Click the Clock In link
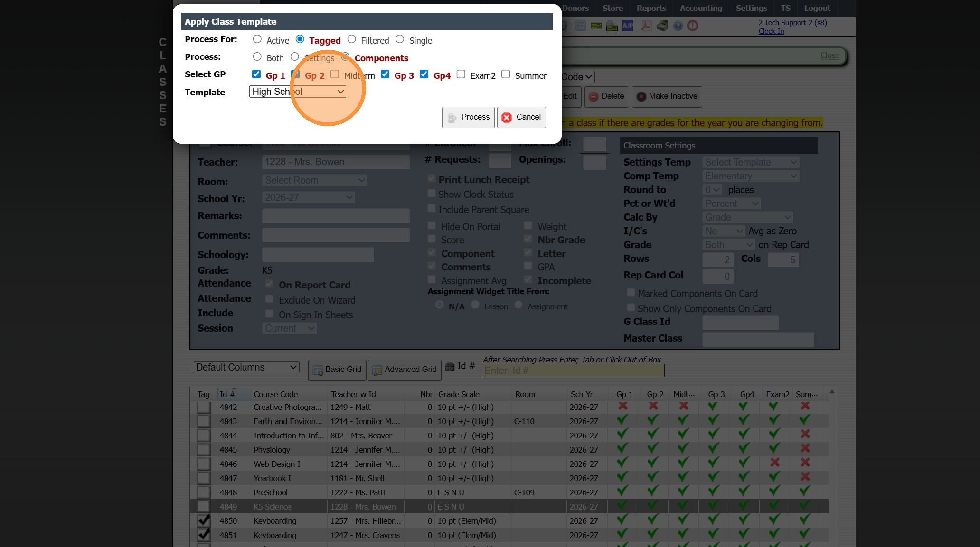This screenshot has height=547, width=980. [771, 31]
